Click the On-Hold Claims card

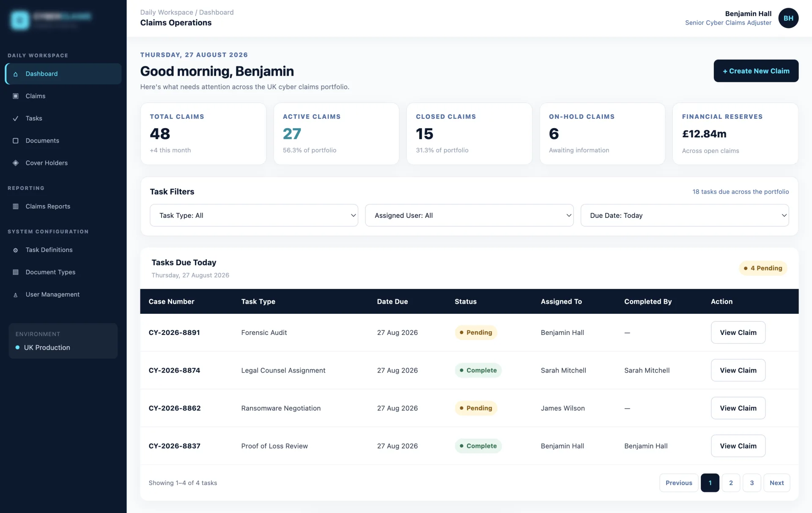pyautogui.click(x=602, y=134)
